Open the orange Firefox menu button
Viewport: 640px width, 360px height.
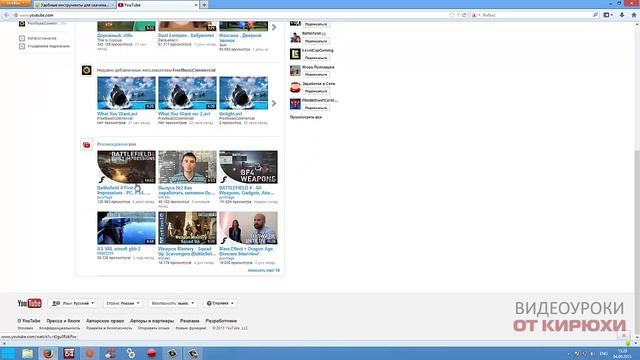pos(16,3)
